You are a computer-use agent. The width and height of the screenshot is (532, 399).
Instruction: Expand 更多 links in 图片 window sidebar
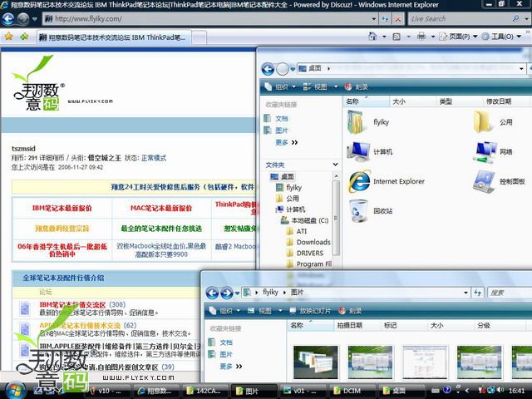pos(231,367)
